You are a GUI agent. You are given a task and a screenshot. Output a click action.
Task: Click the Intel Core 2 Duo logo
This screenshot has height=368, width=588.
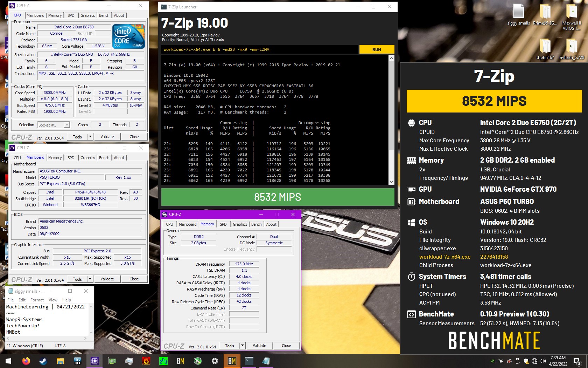pyautogui.click(x=128, y=36)
